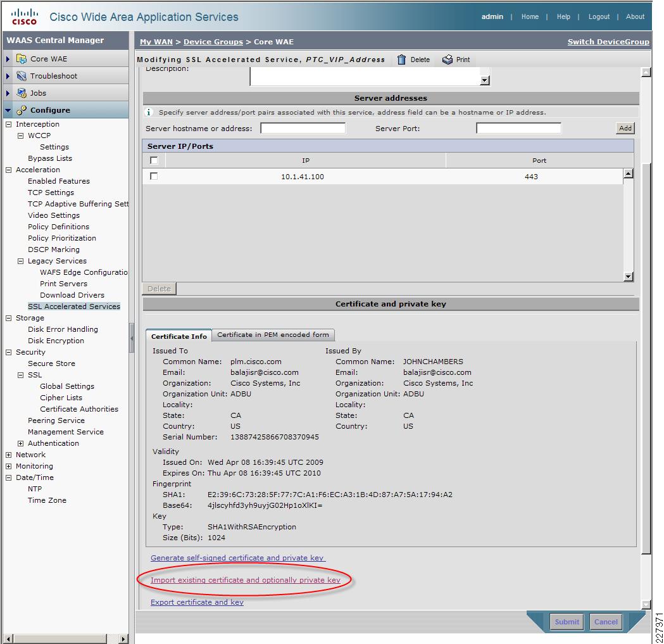Click the Cancel button
The width and height of the screenshot is (664, 644).
[x=606, y=622]
